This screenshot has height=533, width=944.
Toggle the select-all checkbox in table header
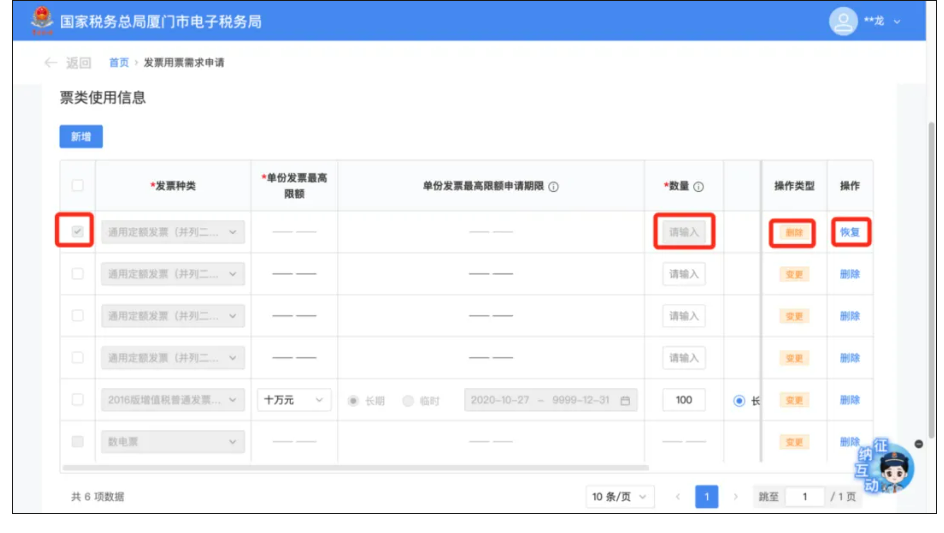coord(78,185)
